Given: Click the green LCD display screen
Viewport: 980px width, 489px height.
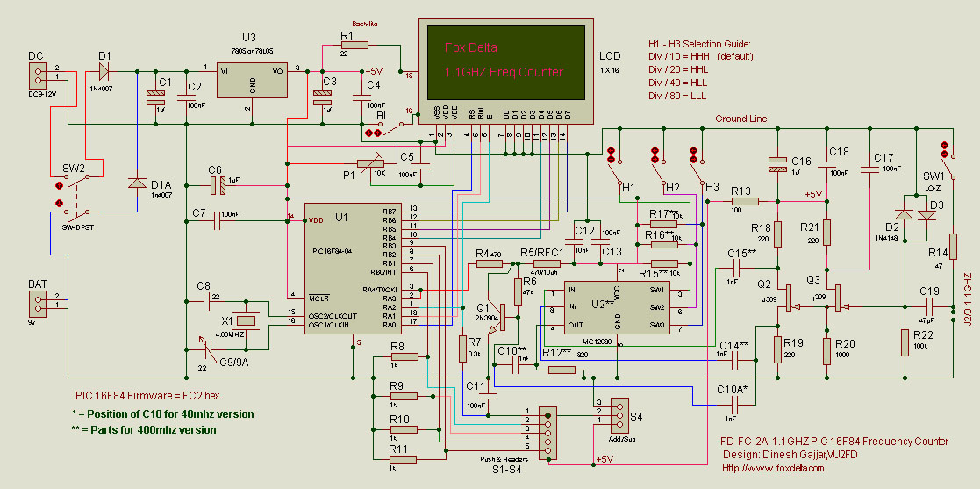Looking at the screenshot, I should tap(505, 62).
